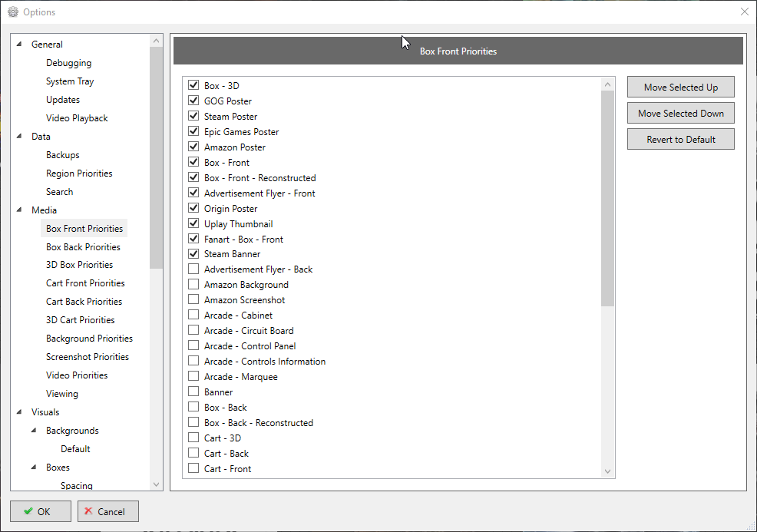Click the options tree scroll-up arrow
The width and height of the screenshot is (757, 532).
(156, 41)
